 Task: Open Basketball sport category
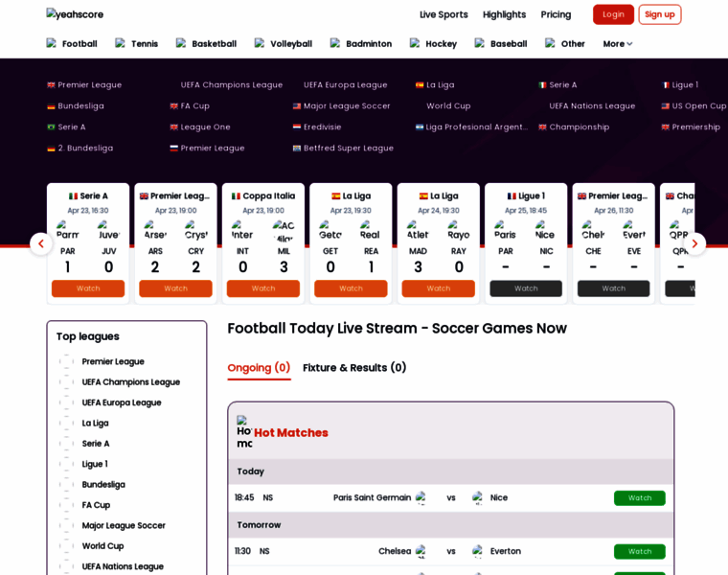[206, 44]
